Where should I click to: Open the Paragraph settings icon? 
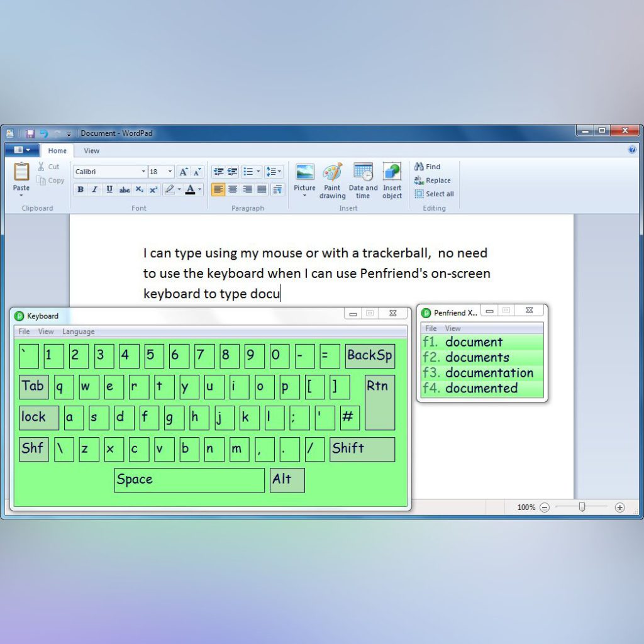click(277, 189)
